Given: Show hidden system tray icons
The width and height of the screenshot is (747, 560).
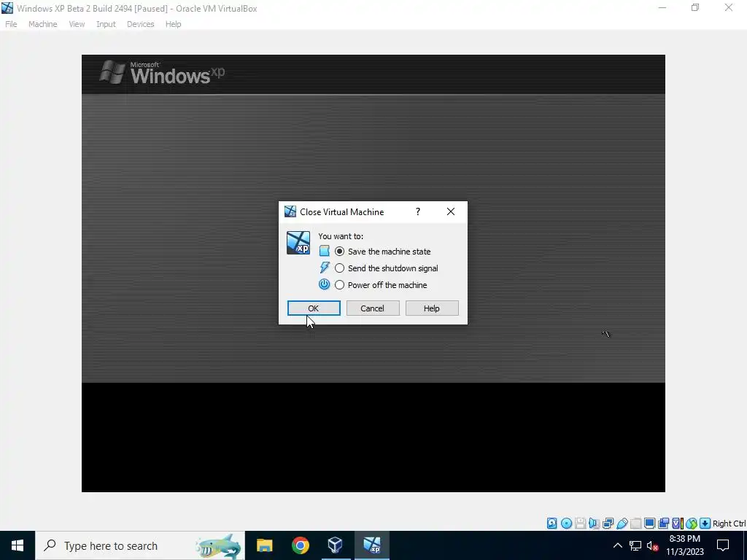Looking at the screenshot, I should tap(617, 545).
